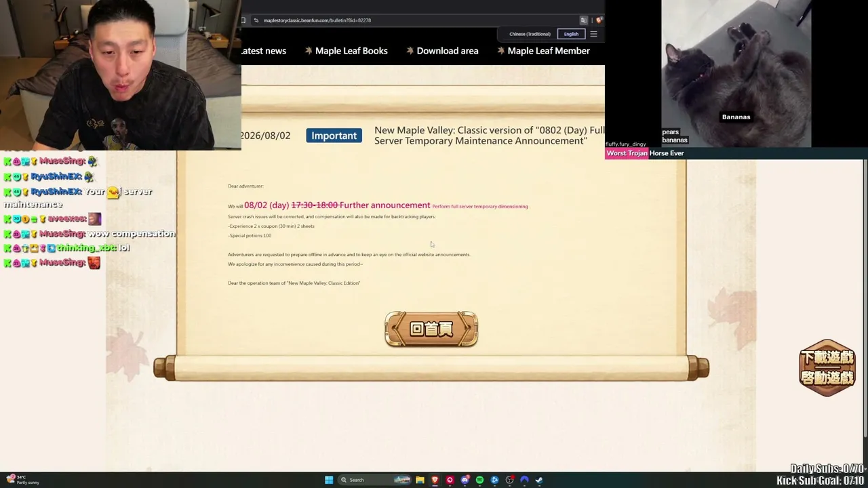
Task: Click the 2026/08/02 announcement date
Action: 265,136
